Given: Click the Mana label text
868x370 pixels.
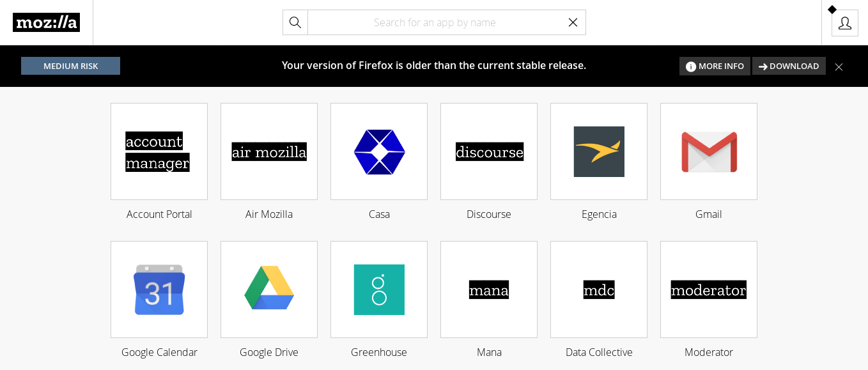Looking at the screenshot, I should (x=489, y=352).
